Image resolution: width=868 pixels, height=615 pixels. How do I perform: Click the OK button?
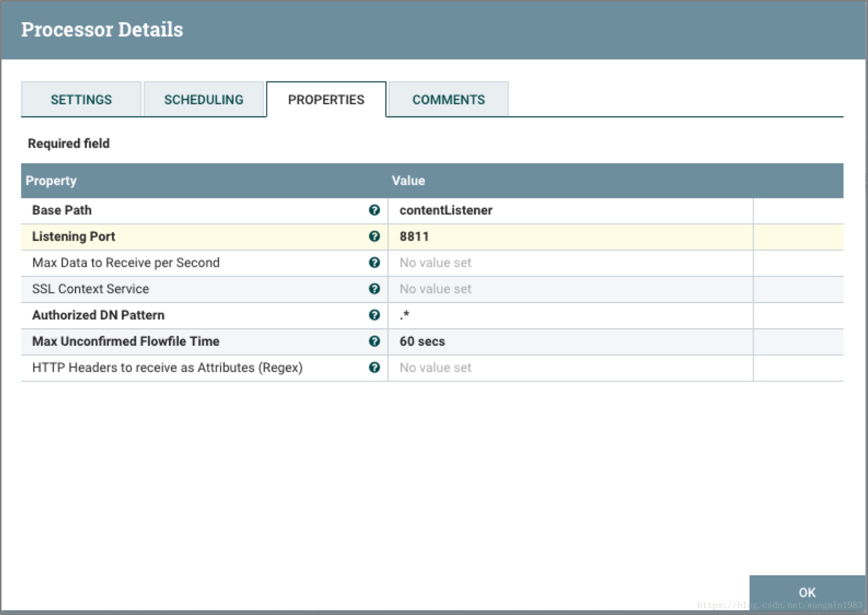pyautogui.click(x=807, y=592)
